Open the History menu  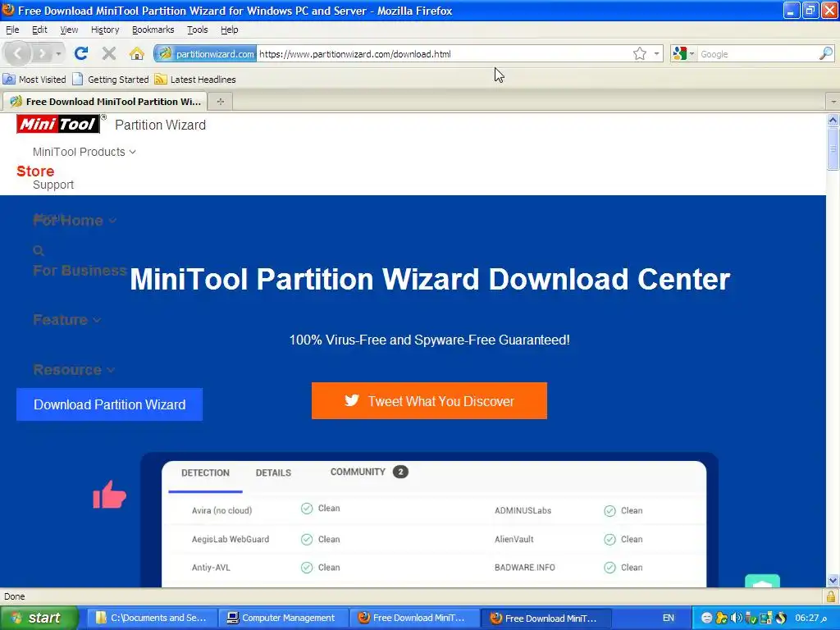pyautogui.click(x=105, y=30)
